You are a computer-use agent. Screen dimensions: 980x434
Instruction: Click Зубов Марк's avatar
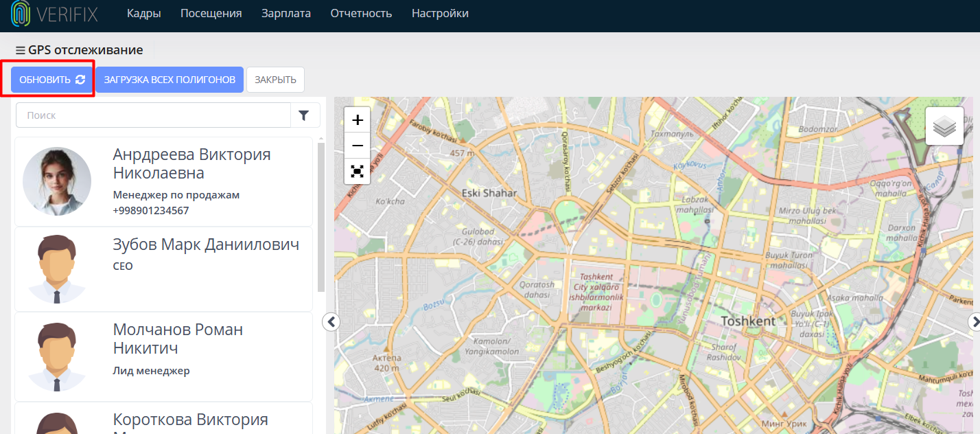click(x=57, y=269)
